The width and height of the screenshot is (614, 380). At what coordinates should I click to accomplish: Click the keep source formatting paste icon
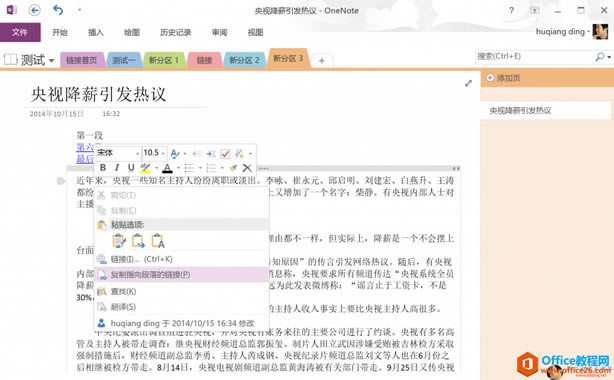(119, 241)
